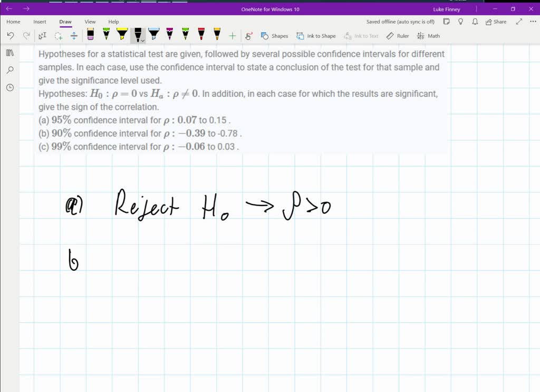
Task: Click the handwritten 'Reject H0' ink
Action: (x=171, y=205)
